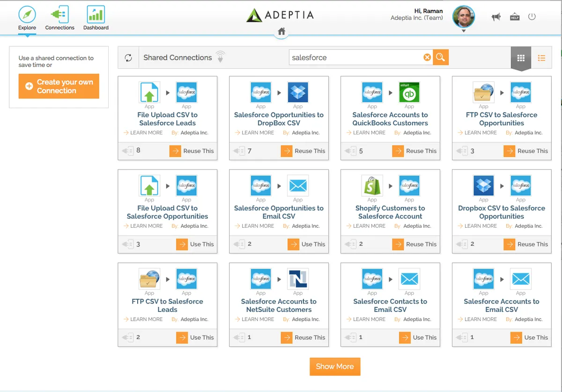This screenshot has height=392, width=562.
Task: Clear the search text with X
Action: coord(427,57)
